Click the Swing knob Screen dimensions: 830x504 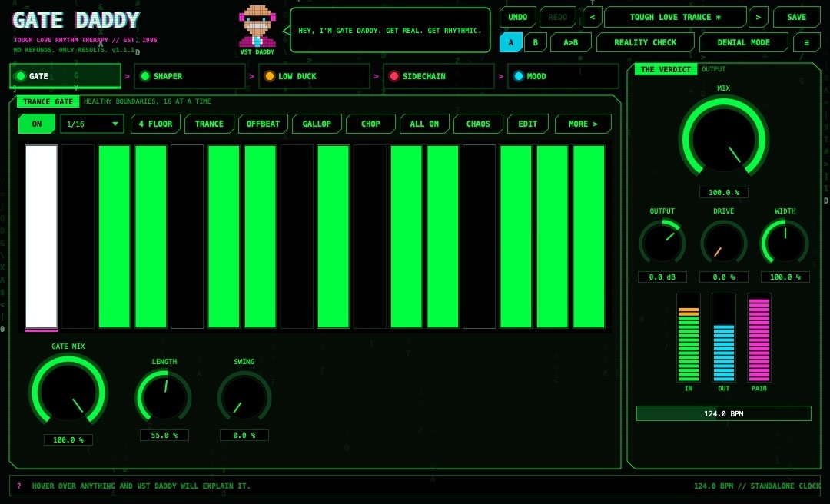pyautogui.click(x=244, y=397)
